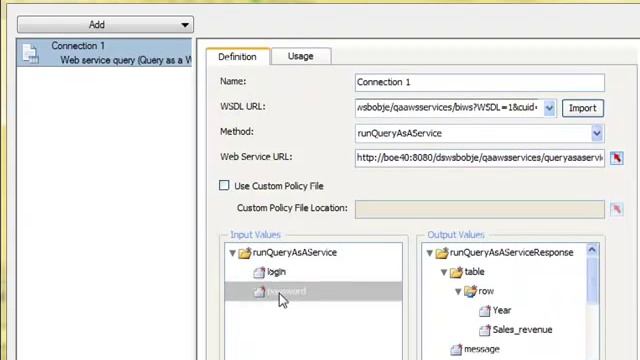Viewport: 640px width, 360px height.
Task: Collapse the table node in Output Values
Action: pos(444,272)
